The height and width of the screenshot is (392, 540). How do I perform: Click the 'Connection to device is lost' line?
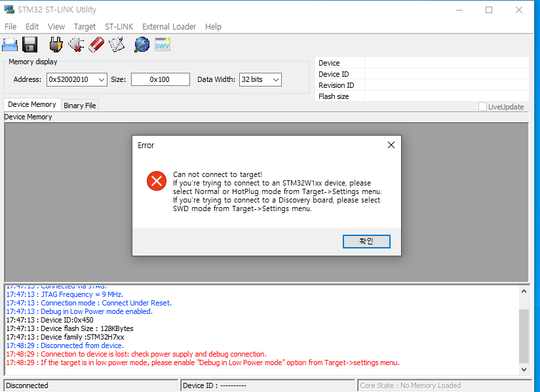(x=136, y=354)
